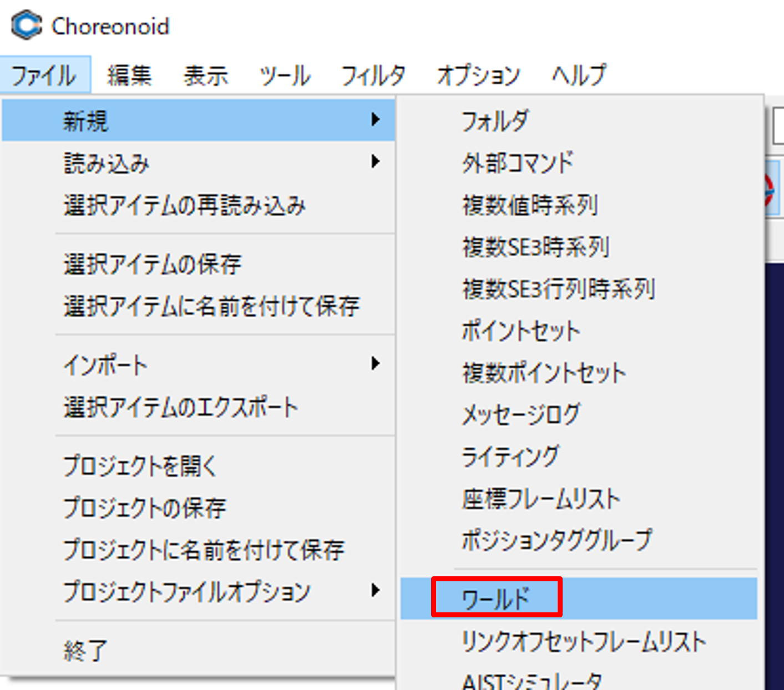784x690 pixels.
Task: Choose 終了 to exit Choreonoid
Action: (x=85, y=650)
